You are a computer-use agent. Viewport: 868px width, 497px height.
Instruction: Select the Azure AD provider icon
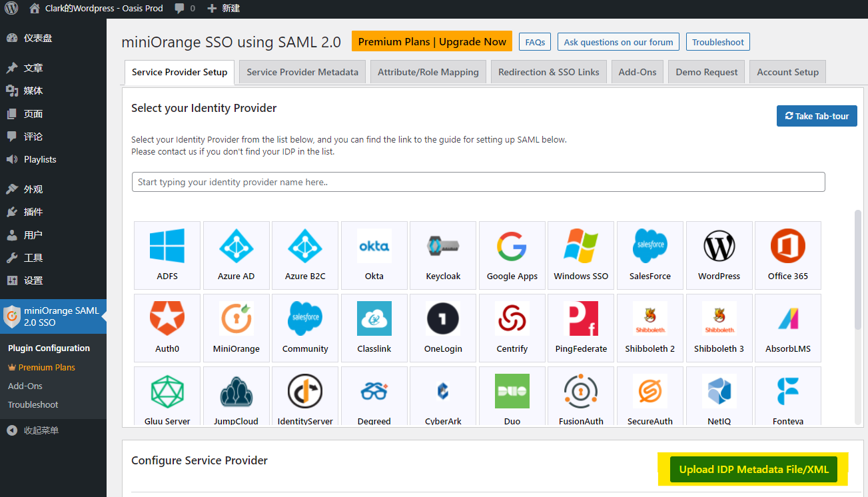[236, 247]
